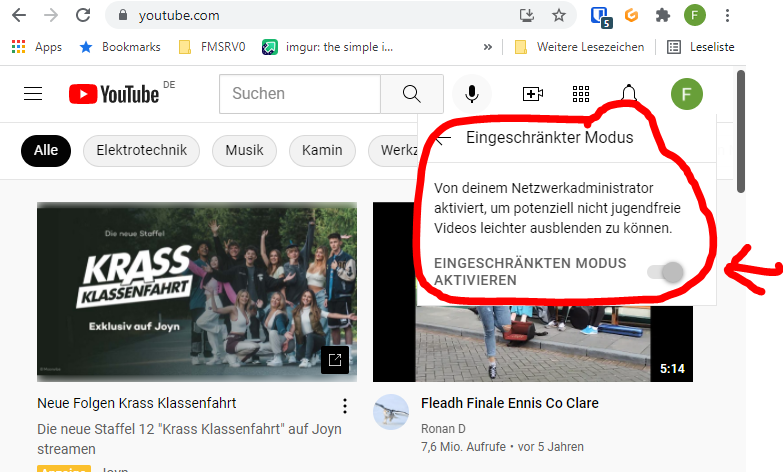Select the Musik filter chip
Image resolution: width=783 pixels, height=472 pixels.
coord(244,150)
